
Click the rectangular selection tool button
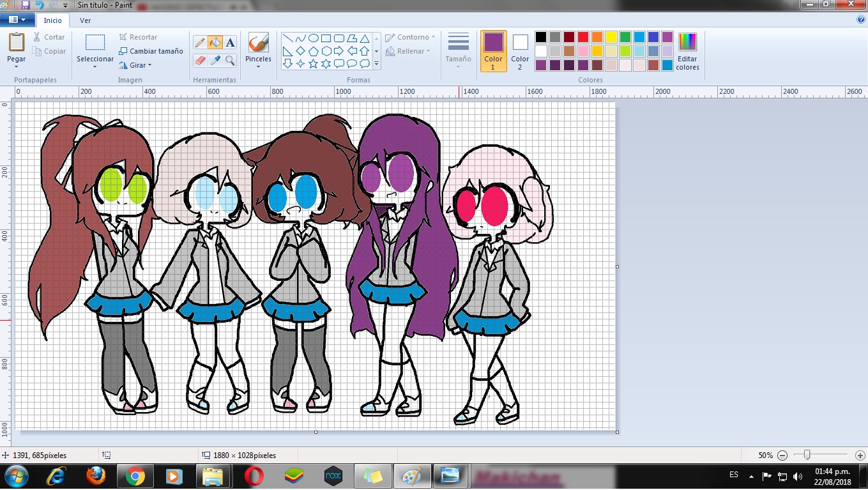click(x=95, y=42)
